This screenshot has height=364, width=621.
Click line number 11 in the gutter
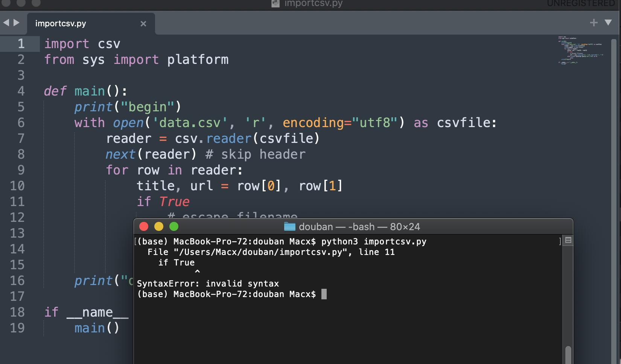17,202
